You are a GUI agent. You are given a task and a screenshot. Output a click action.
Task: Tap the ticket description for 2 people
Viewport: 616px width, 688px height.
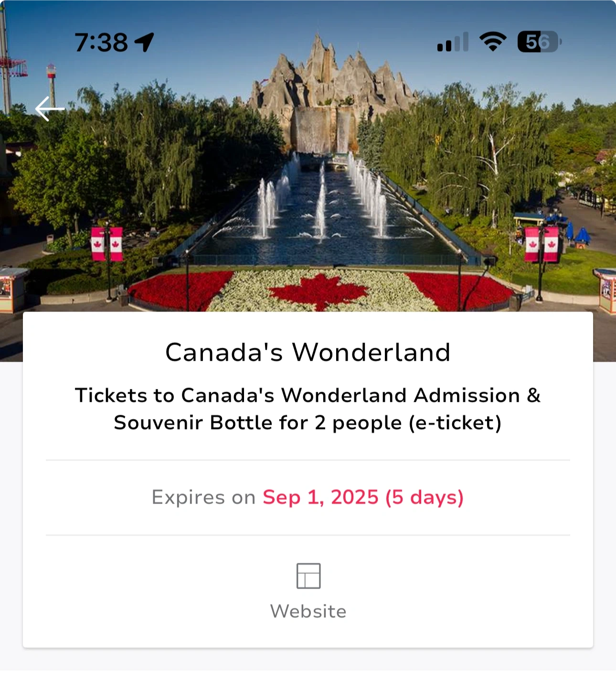[x=308, y=409]
